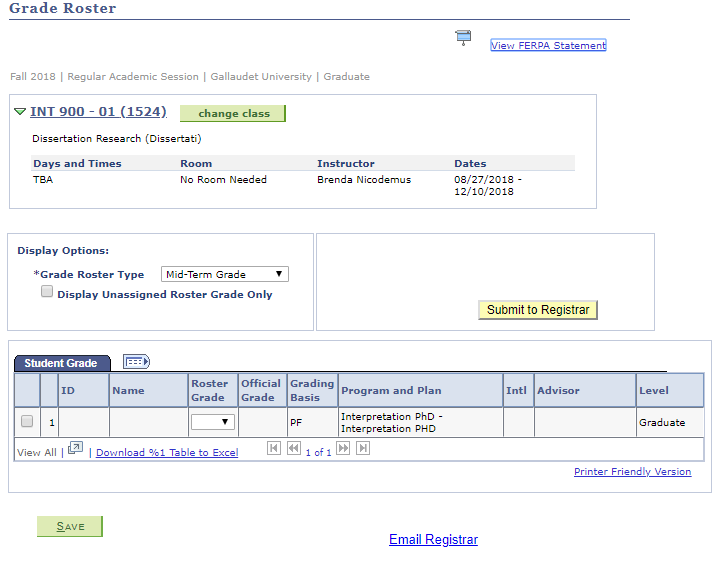
Task: Select the Student Grade tab
Action: click(x=61, y=363)
